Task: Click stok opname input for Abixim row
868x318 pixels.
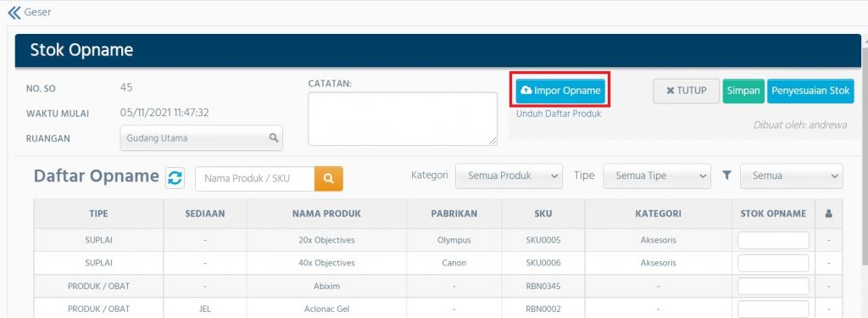Action: [773, 286]
